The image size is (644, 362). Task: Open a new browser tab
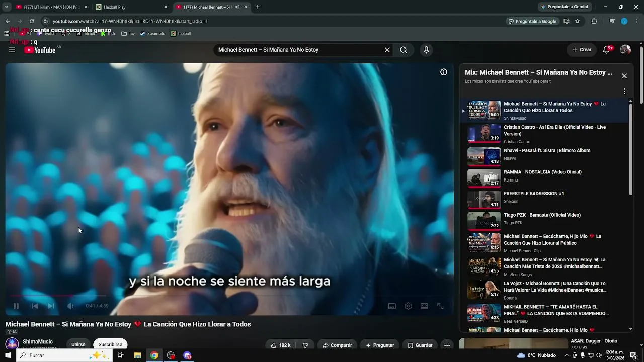[x=258, y=7]
